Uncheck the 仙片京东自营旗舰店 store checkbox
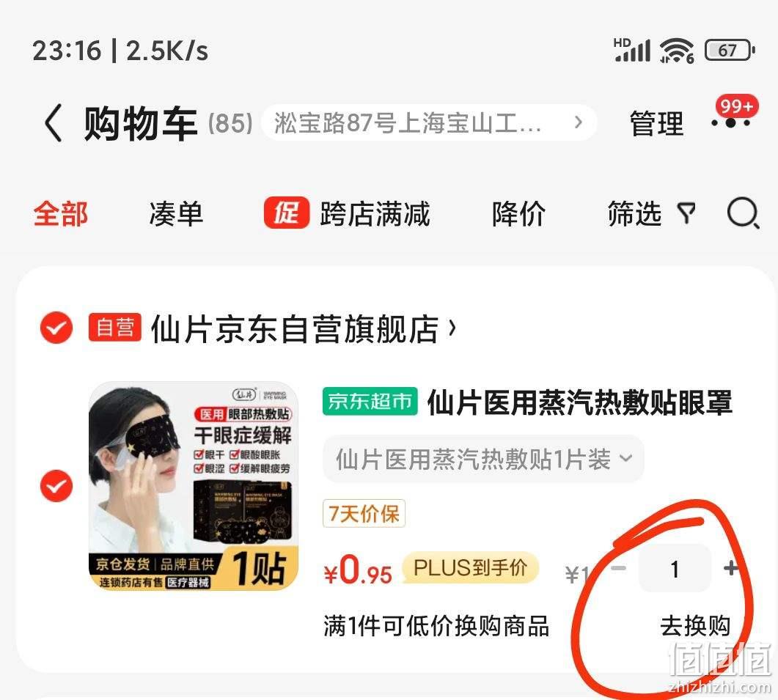778x700 pixels. 56,328
